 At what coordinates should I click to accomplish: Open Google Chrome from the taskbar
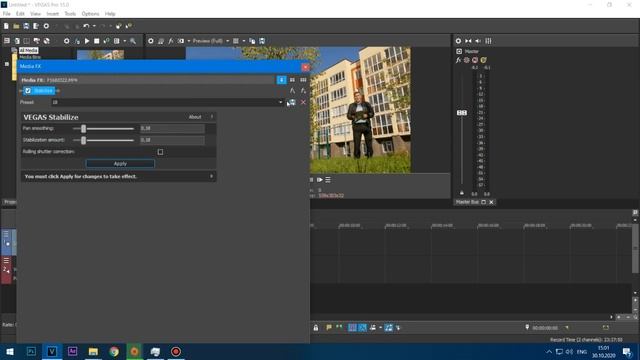(114, 351)
